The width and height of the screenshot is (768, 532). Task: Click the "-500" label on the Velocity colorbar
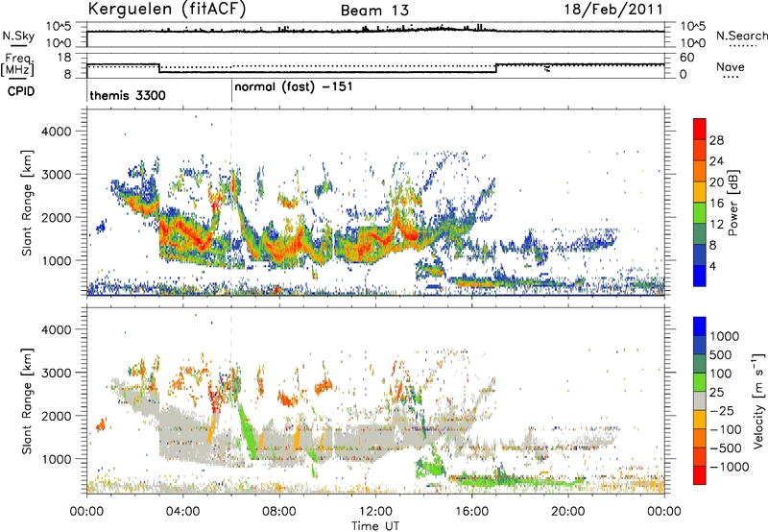725,448
